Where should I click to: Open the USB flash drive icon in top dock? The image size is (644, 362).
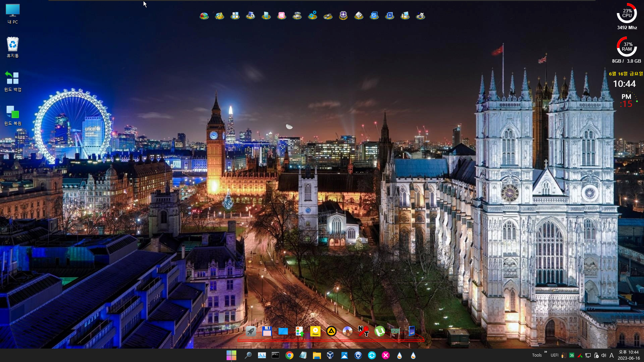click(x=328, y=16)
